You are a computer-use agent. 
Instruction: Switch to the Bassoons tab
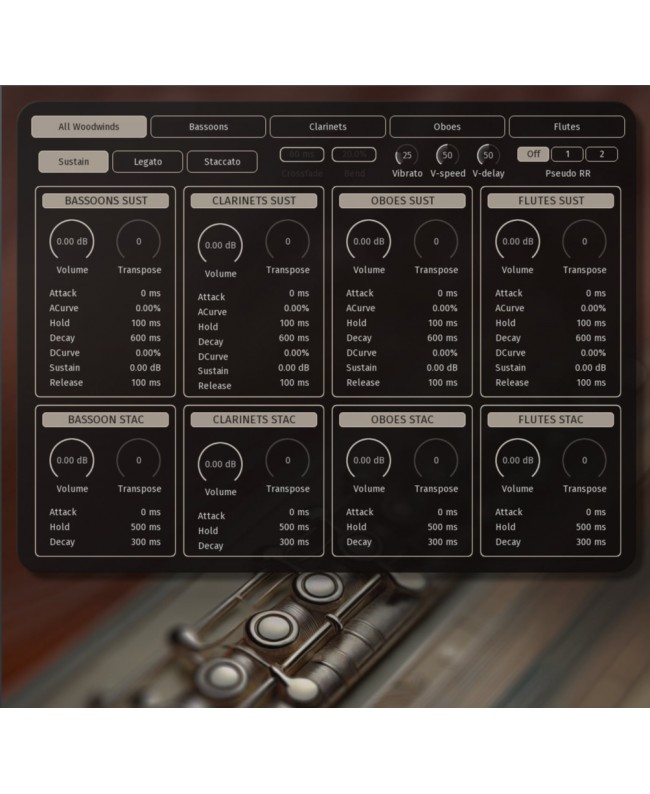tap(208, 127)
